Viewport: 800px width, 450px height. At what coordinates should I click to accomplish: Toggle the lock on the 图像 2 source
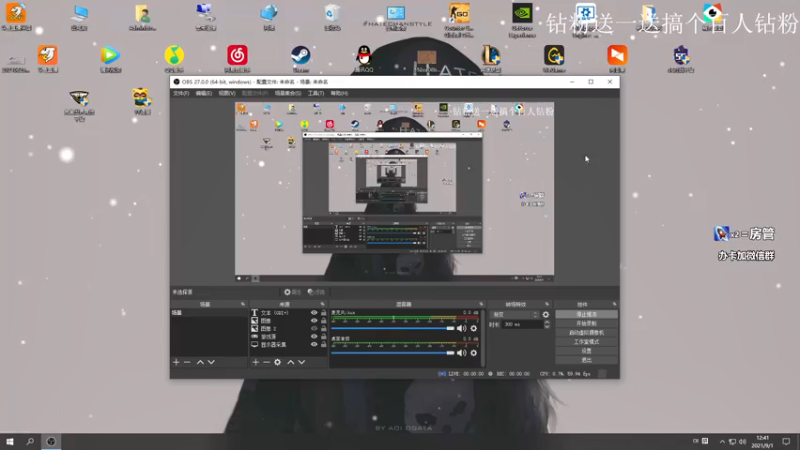323,329
